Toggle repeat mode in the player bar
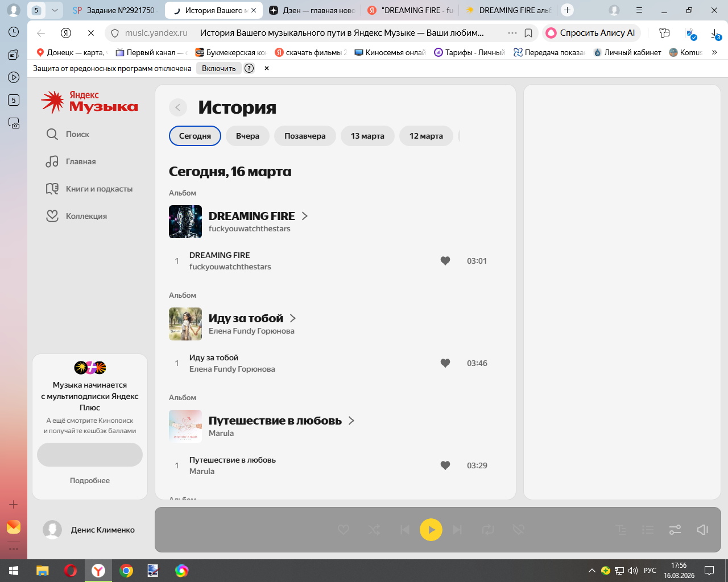Viewport: 728px width, 582px height. 488,530
